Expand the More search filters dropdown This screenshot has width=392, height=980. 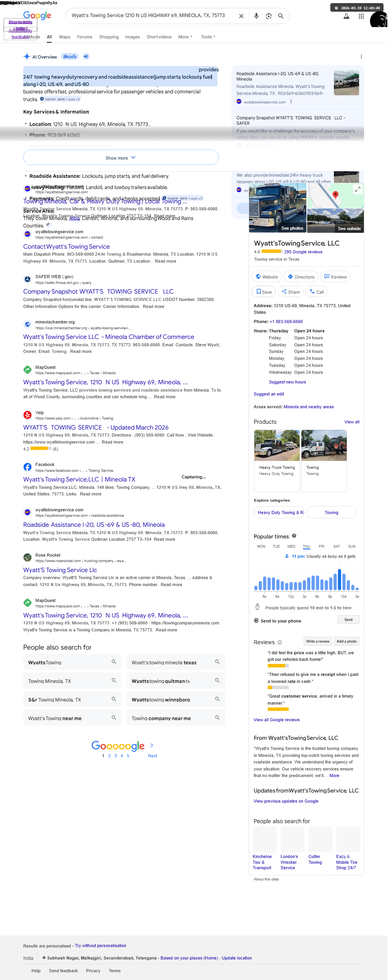[x=185, y=37]
